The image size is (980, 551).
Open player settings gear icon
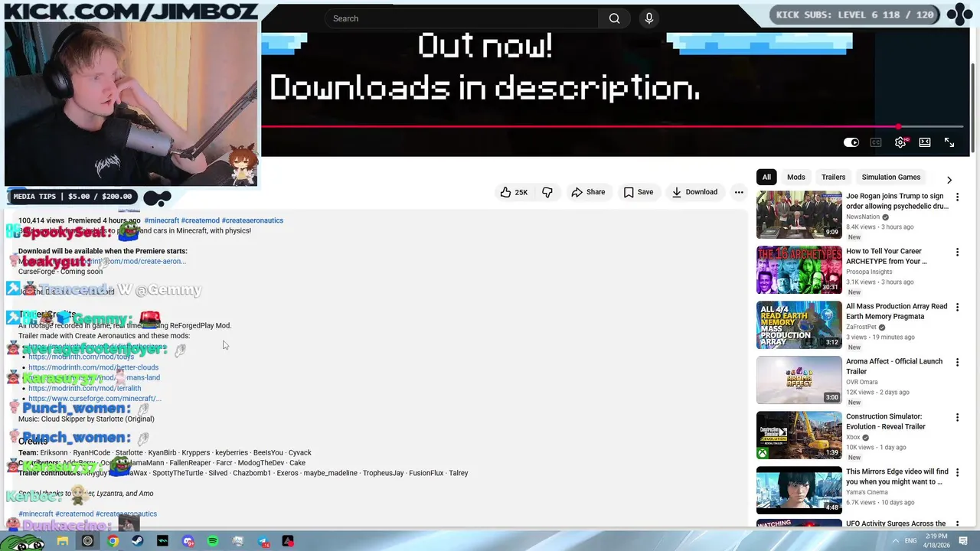point(900,142)
